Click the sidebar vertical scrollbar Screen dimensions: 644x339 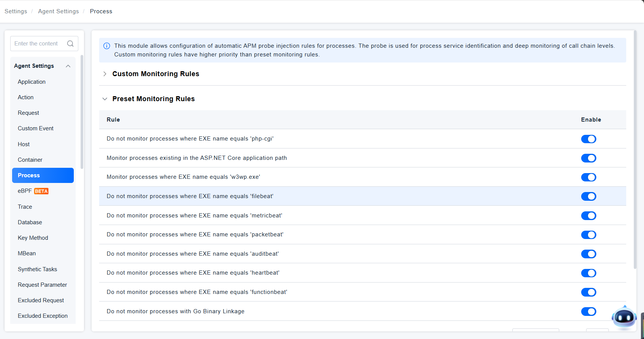(x=82, y=114)
